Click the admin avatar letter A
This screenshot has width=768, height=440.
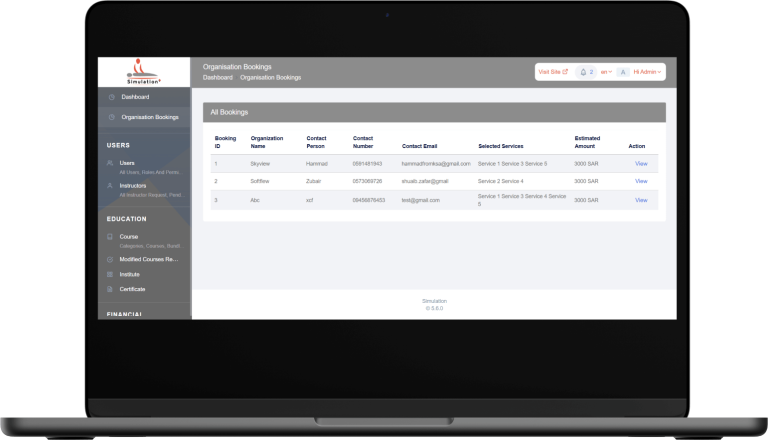pos(623,72)
